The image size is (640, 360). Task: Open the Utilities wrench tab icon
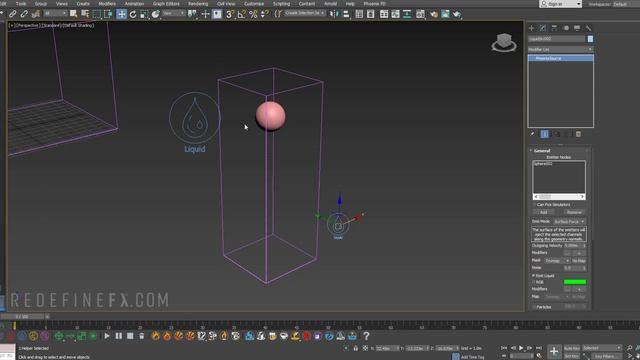[x=588, y=28]
